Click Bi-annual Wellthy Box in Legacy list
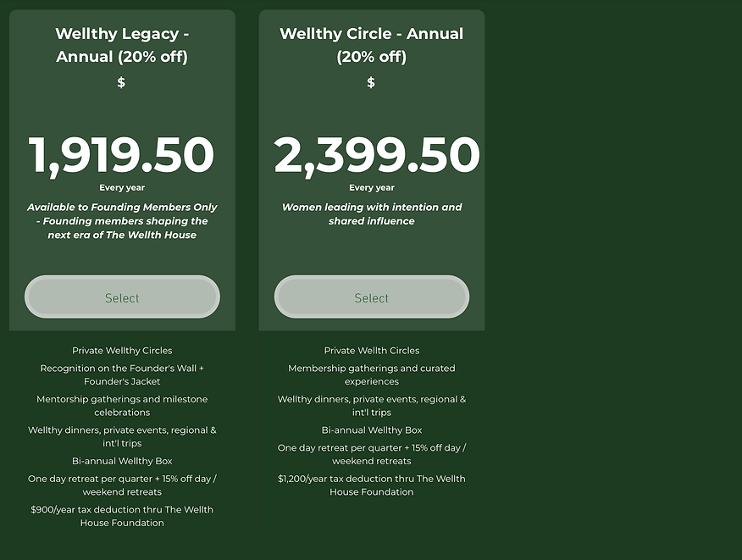Screen dimensions: 742x560 pyautogui.click(x=122, y=461)
